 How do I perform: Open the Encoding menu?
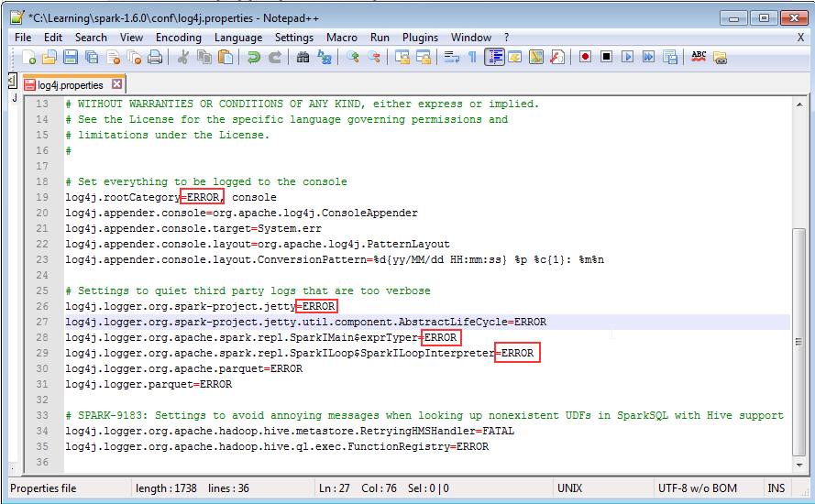click(178, 38)
